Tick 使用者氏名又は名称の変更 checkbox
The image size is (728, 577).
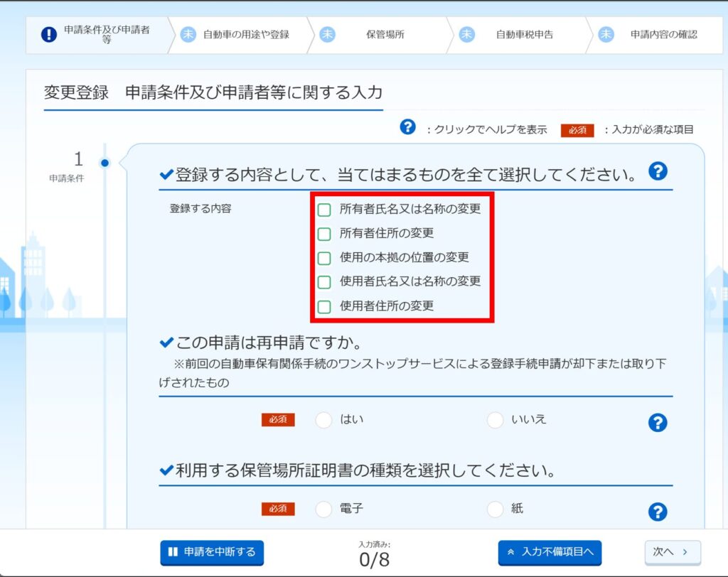324,282
